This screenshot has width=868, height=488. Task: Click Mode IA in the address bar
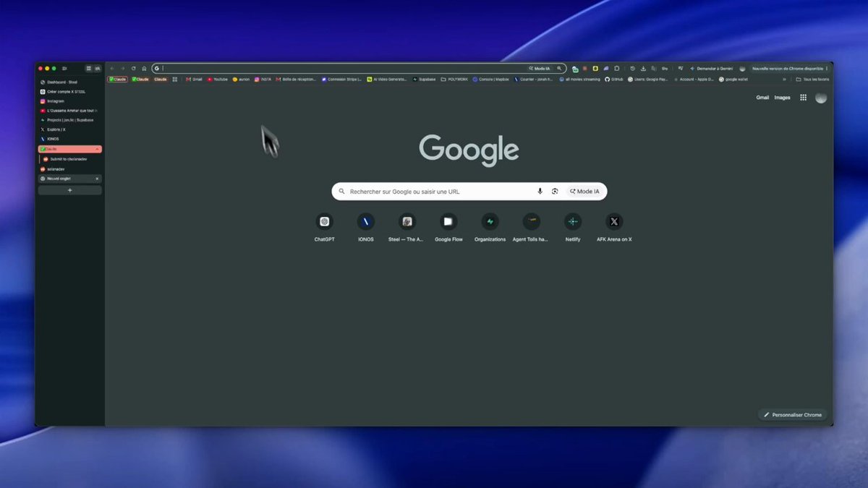(x=539, y=68)
